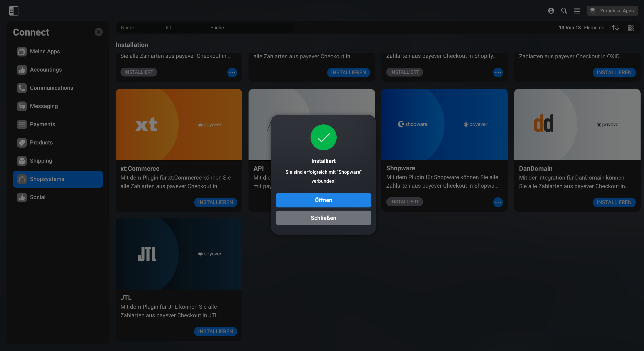Focus the Suche search field

tap(251, 27)
